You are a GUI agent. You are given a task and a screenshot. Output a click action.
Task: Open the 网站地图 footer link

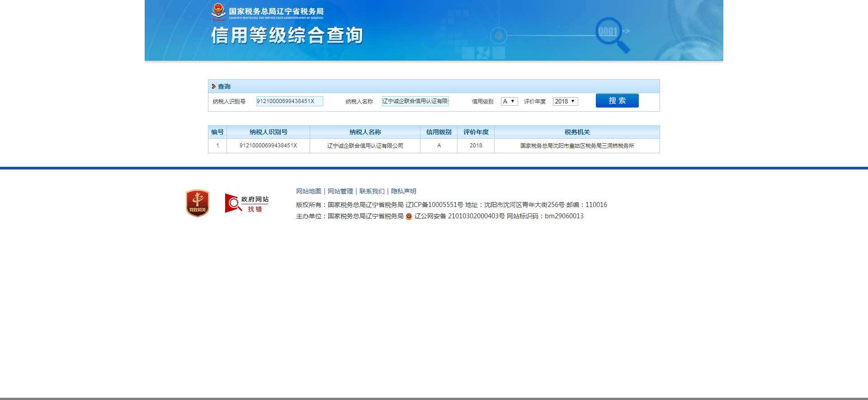coord(308,191)
